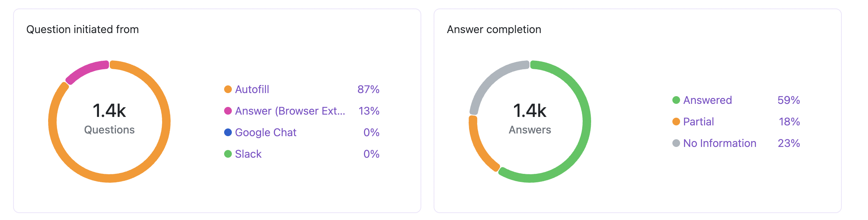
Task: Click the orange Partial legend dot
Action: (676, 122)
